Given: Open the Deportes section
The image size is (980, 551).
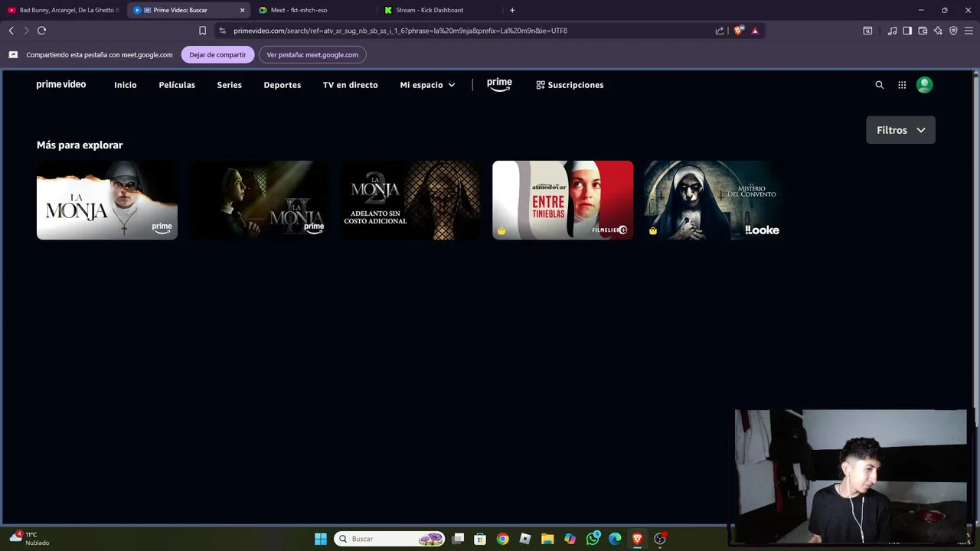Looking at the screenshot, I should [283, 85].
